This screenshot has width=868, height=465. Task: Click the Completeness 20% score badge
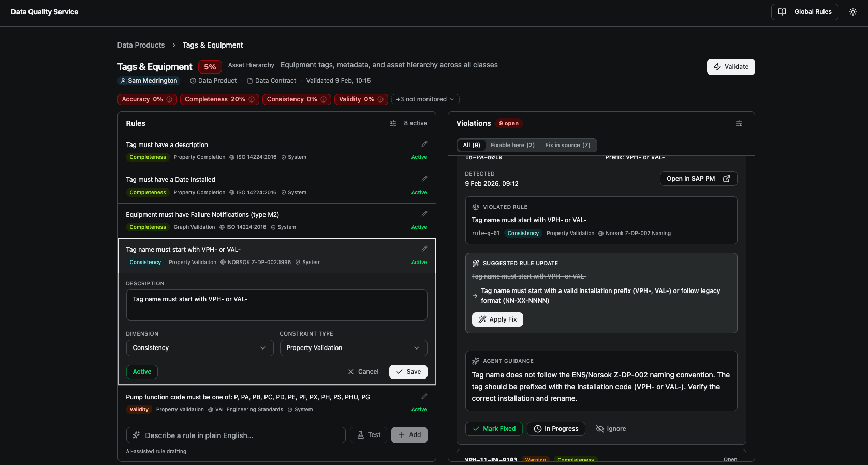click(x=215, y=99)
